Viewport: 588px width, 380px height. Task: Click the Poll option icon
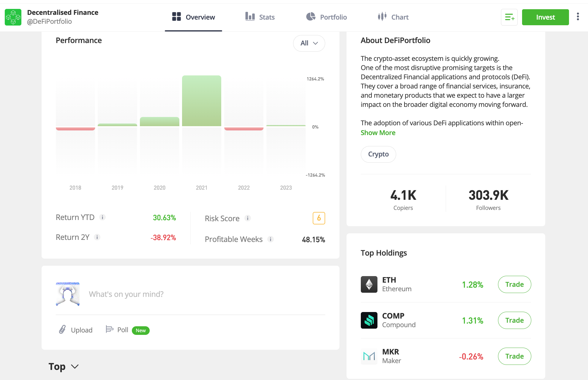[109, 330]
